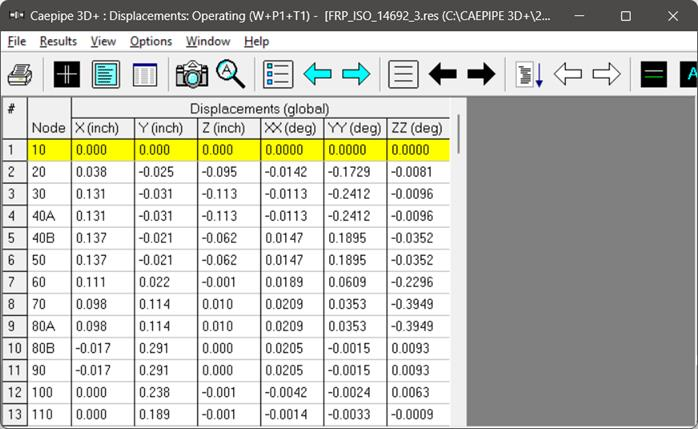698x429 pixels.
Task: Select row number 10 in the table
Action: [x=14, y=348]
